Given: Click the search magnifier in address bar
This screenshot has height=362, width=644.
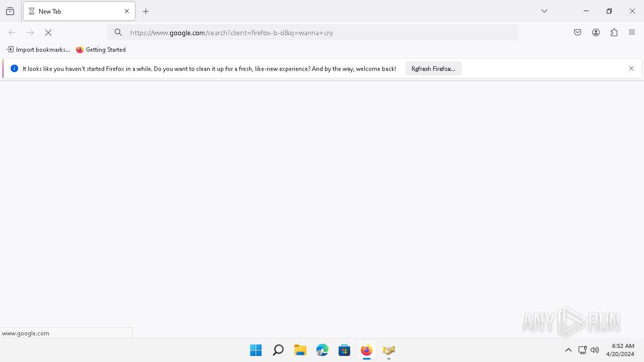Looking at the screenshot, I should [118, 33].
